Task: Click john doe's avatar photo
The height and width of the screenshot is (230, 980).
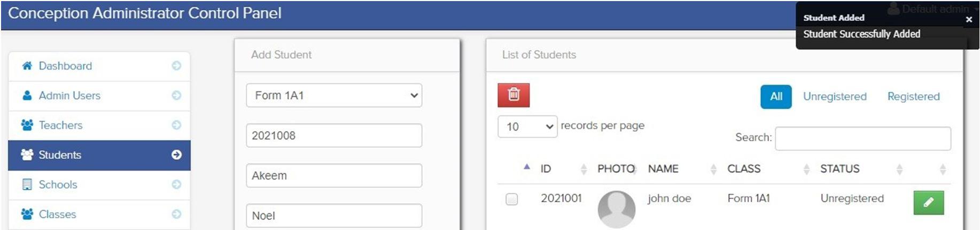Action: tap(616, 209)
